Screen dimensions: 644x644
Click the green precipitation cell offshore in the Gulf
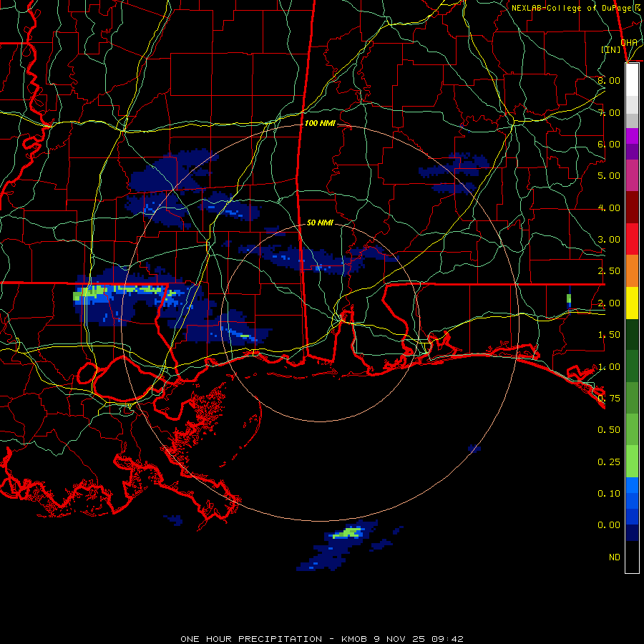(x=348, y=533)
